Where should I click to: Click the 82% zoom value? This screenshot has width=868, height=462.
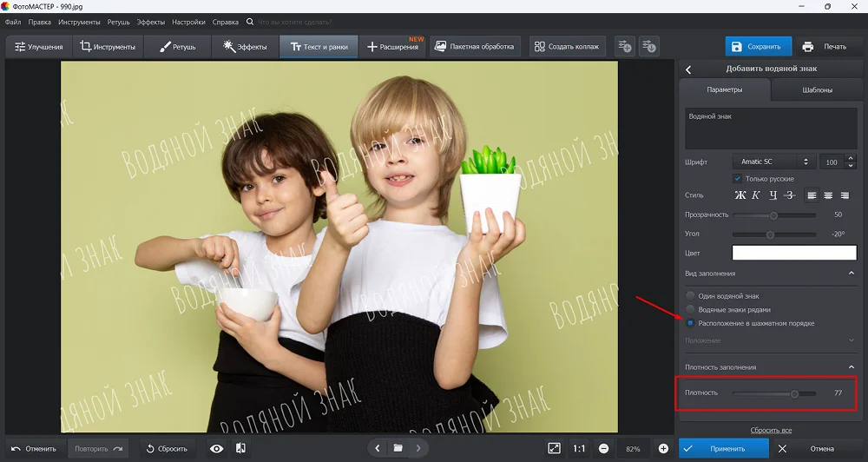pyautogui.click(x=634, y=449)
